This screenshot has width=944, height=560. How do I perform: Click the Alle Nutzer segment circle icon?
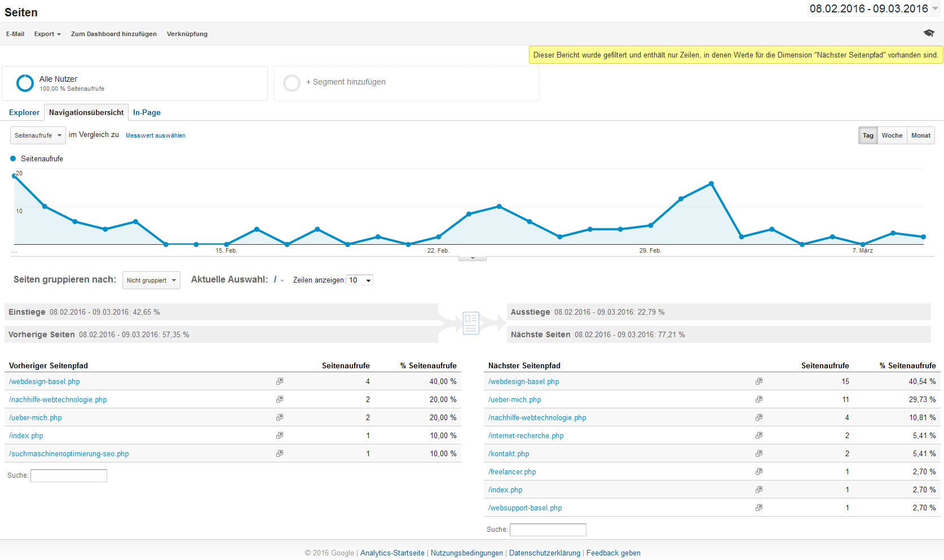[25, 83]
